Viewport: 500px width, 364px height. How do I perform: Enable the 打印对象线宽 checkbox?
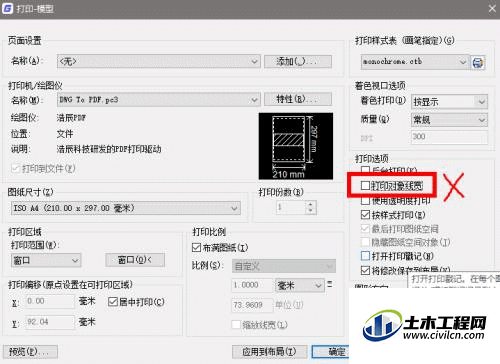[365, 185]
